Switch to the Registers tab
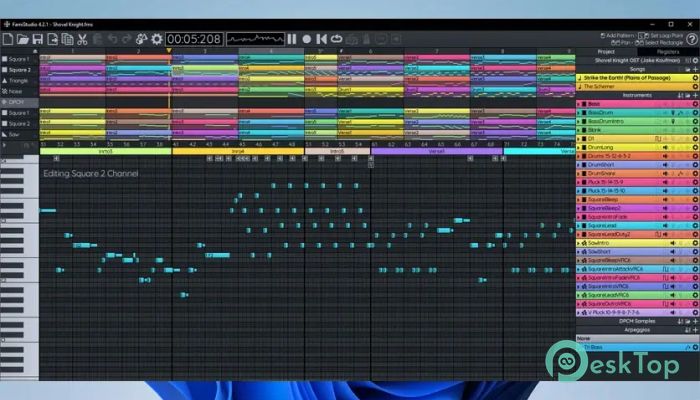Image resolution: width=700 pixels, height=400 pixels. tap(668, 52)
